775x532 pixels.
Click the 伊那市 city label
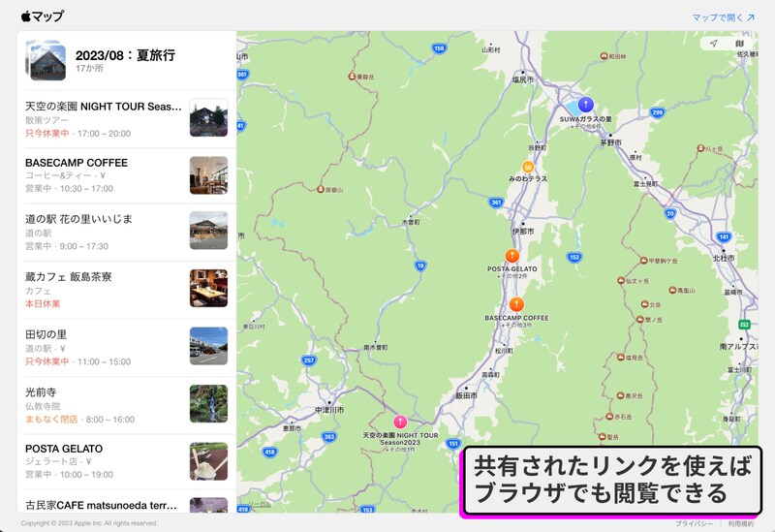523,231
